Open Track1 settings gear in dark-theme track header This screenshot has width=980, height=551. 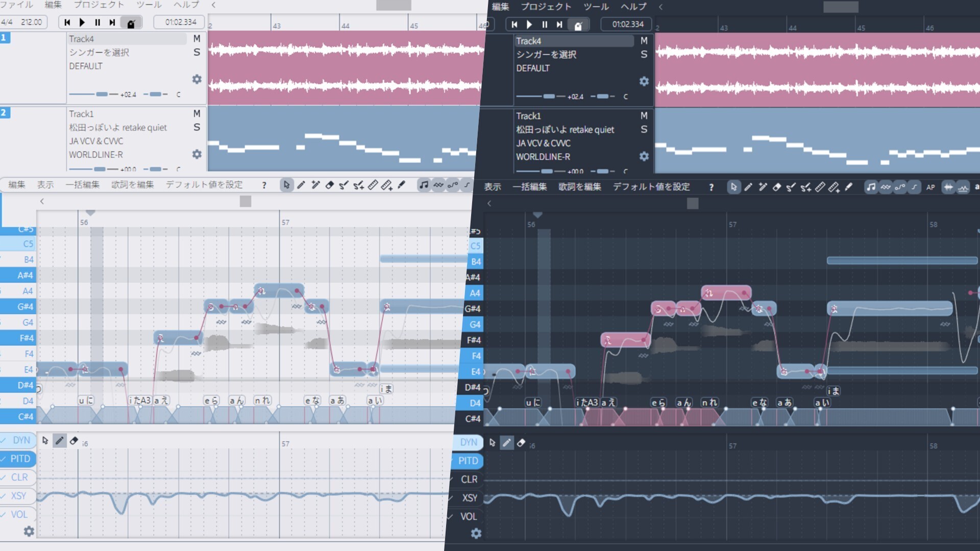[x=644, y=157]
